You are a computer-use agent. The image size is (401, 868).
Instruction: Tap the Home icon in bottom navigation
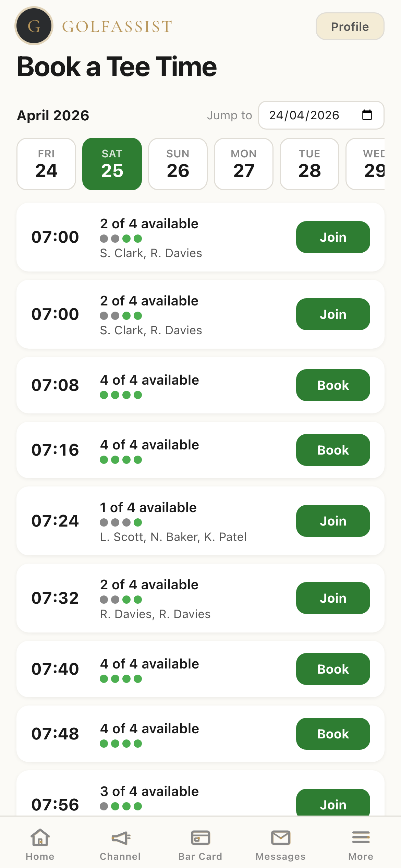(40, 838)
